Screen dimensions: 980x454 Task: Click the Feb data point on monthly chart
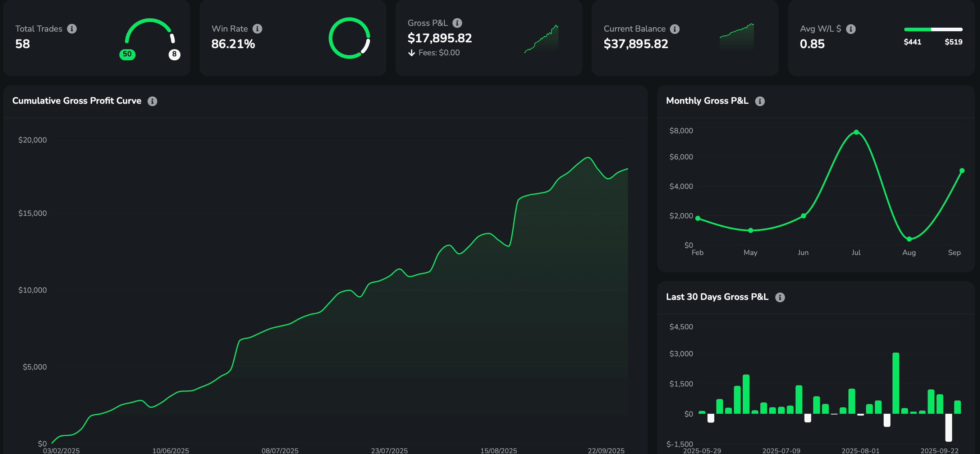[698, 218]
